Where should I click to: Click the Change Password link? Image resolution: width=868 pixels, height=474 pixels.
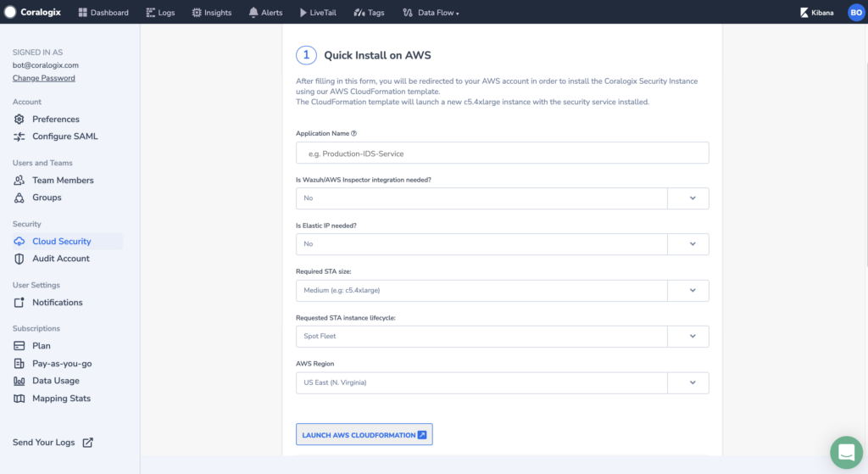[44, 78]
